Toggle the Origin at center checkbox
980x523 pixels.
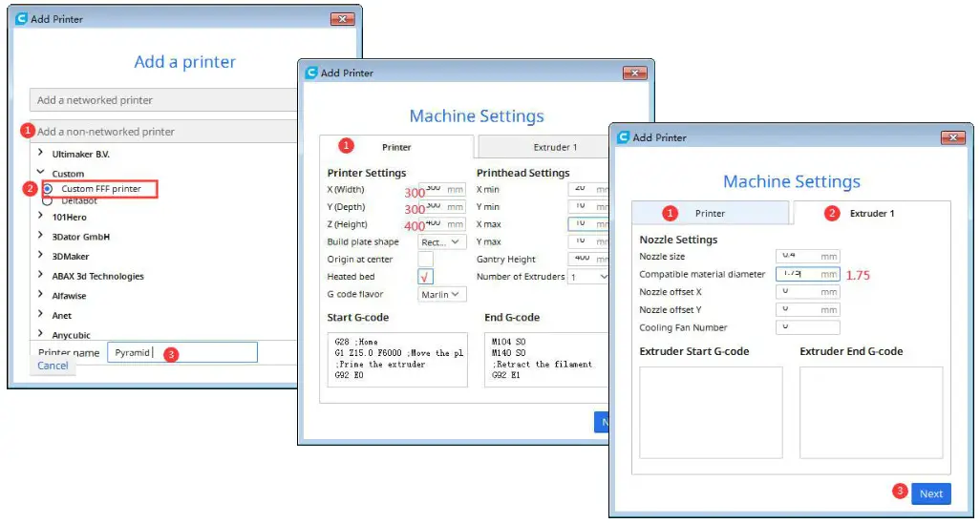coord(425,259)
